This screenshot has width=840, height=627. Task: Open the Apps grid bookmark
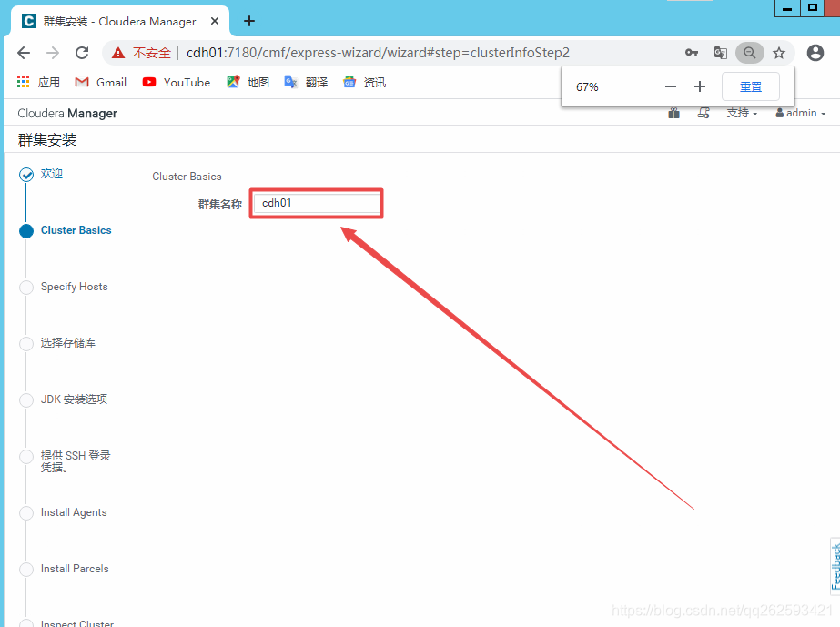(38, 82)
